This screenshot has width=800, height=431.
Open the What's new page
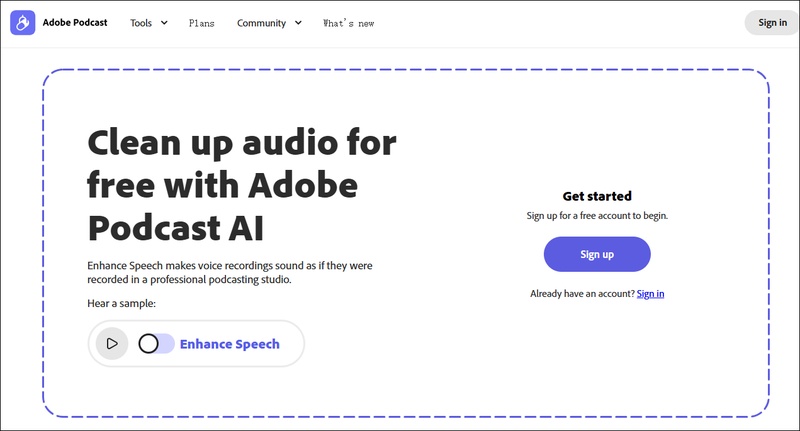[348, 23]
